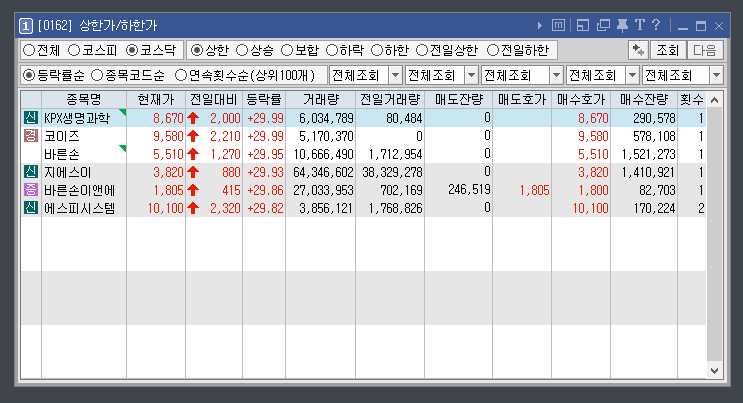
Task: Select the 코스닥 radio button
Action: (132, 50)
